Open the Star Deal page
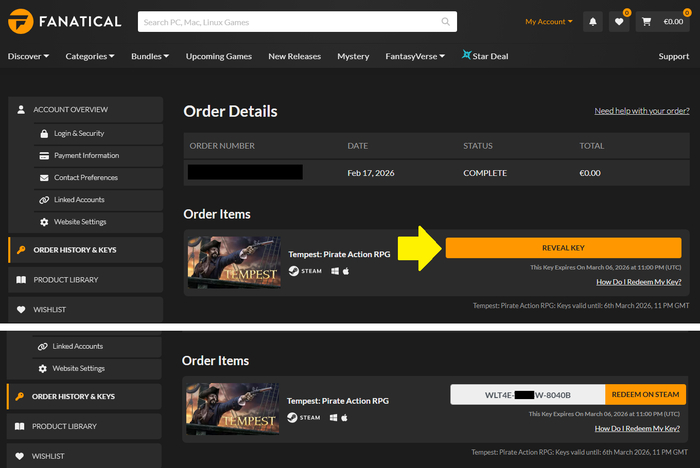The image size is (700, 468). (x=485, y=56)
